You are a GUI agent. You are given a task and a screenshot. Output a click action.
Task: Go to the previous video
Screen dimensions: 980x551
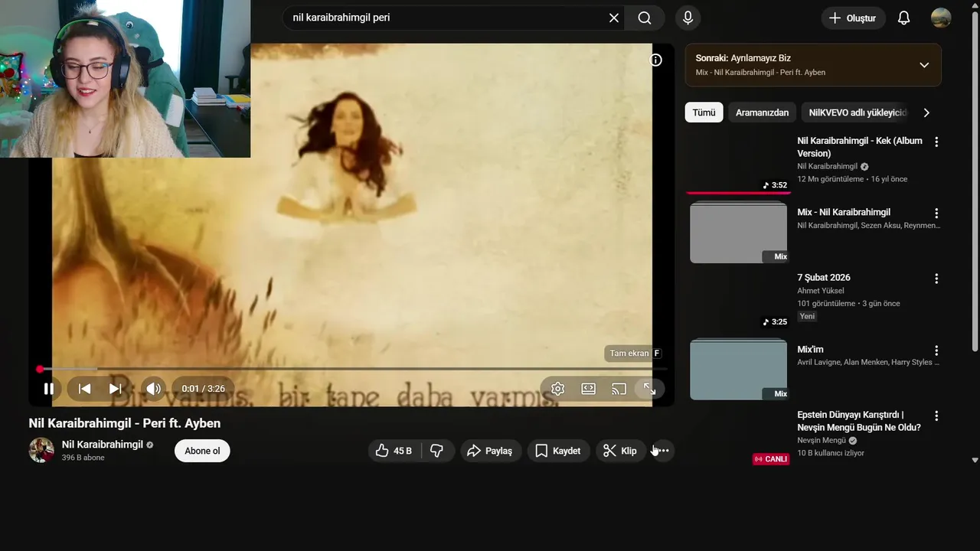point(84,389)
